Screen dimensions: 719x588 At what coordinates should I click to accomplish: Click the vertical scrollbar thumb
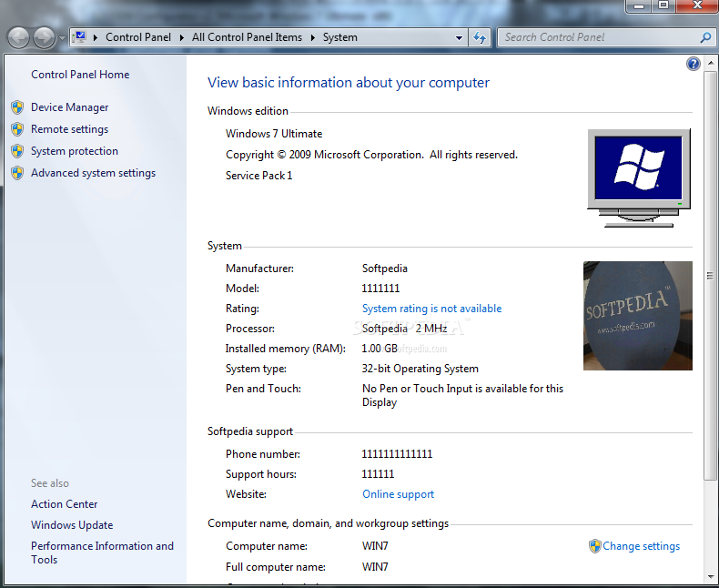(x=710, y=275)
